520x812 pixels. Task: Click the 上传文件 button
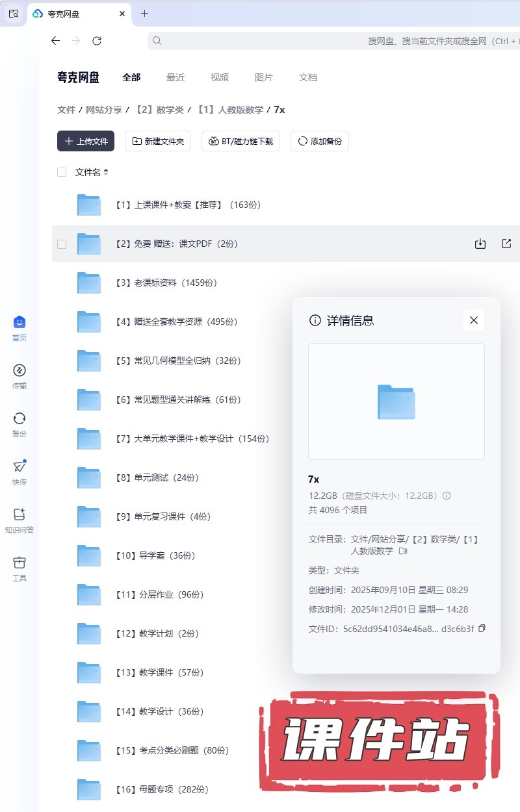pyautogui.click(x=86, y=141)
